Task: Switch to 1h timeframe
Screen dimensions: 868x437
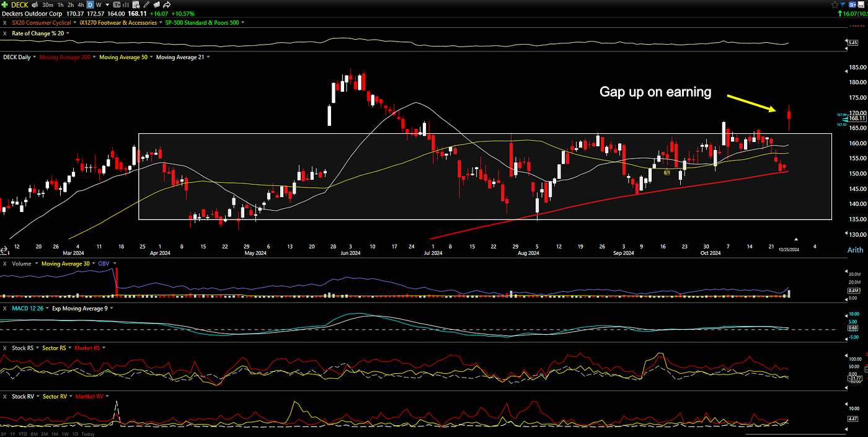Action: (x=60, y=5)
